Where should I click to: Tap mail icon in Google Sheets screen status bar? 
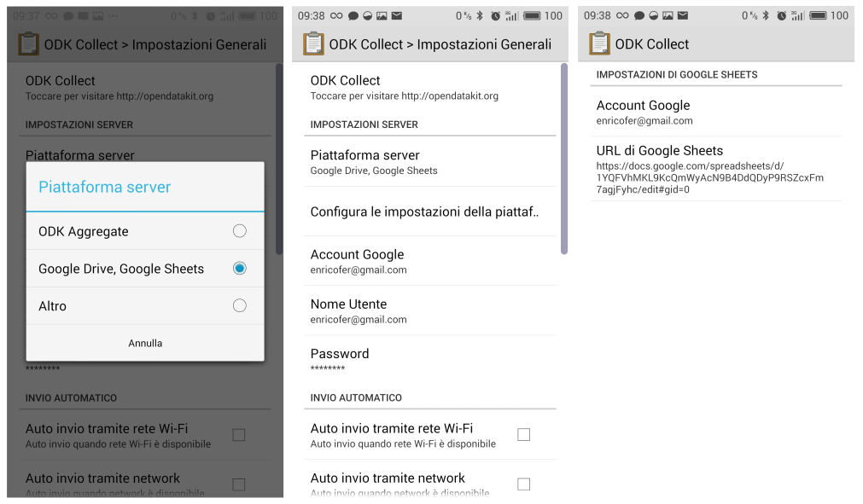click(x=683, y=16)
